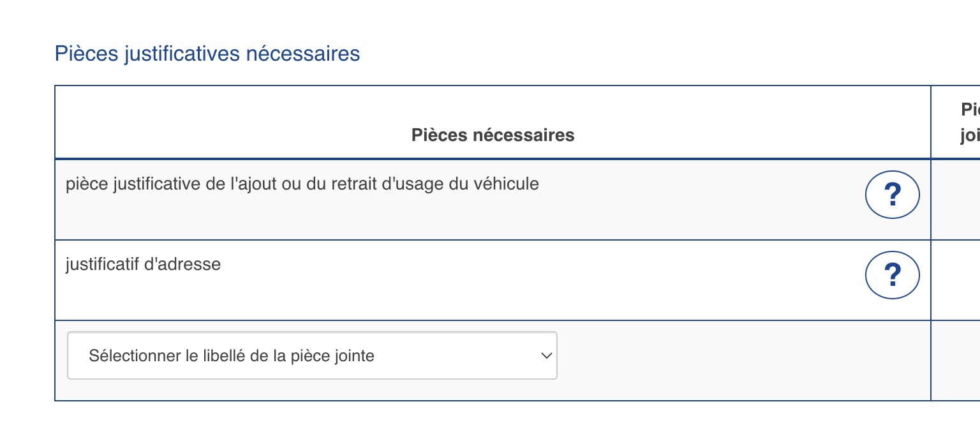The image size is (980, 448).
Task: Open help for vehicle usage justification document
Action: (892, 195)
